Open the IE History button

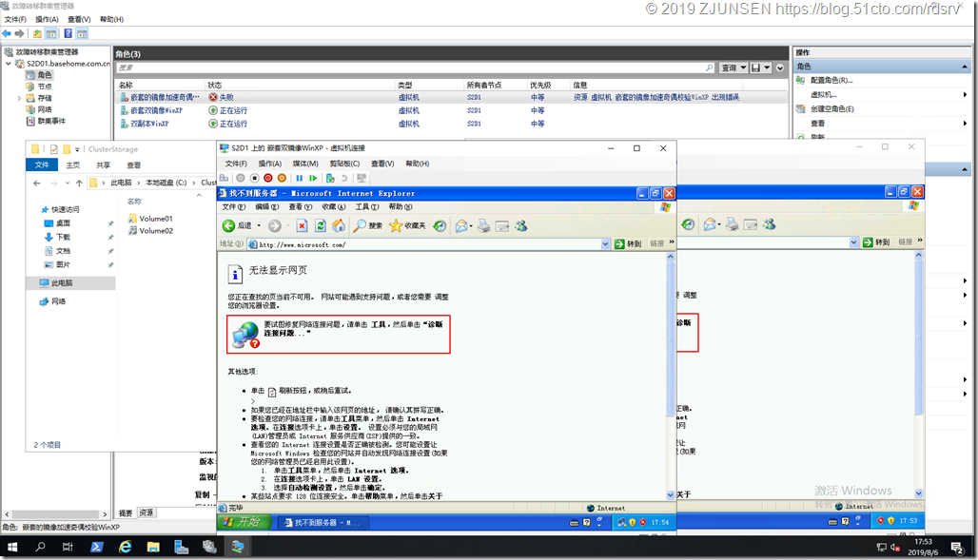click(x=440, y=225)
